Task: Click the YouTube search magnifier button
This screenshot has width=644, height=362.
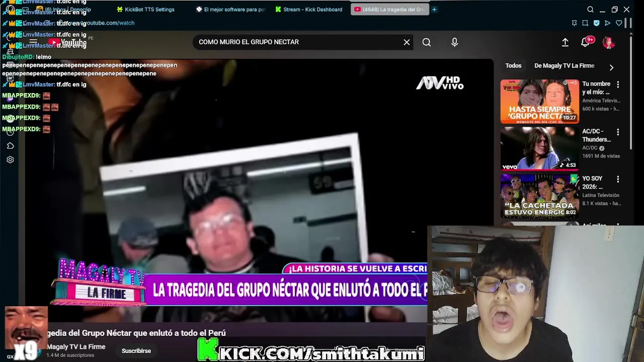Action: point(427,42)
